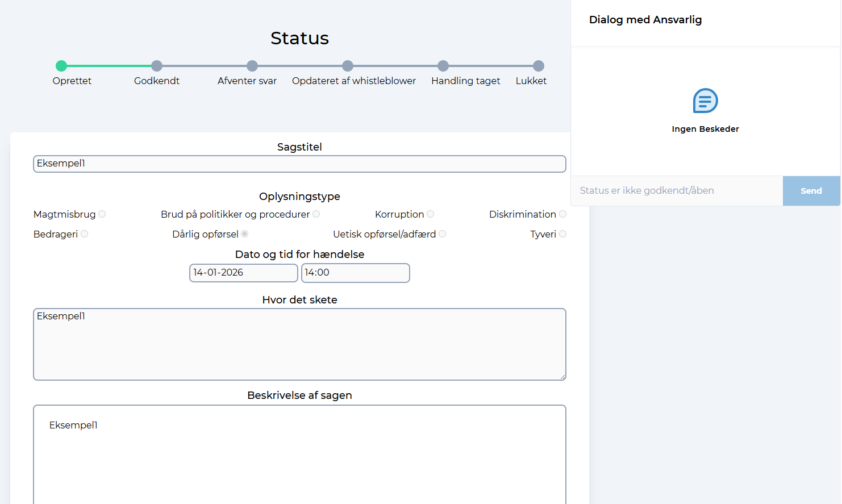
Task: Click the Lukket status step dot
Action: click(539, 66)
